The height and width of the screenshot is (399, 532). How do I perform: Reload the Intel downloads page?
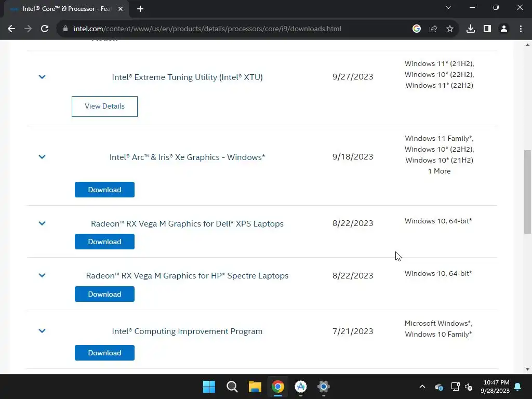[x=45, y=29]
